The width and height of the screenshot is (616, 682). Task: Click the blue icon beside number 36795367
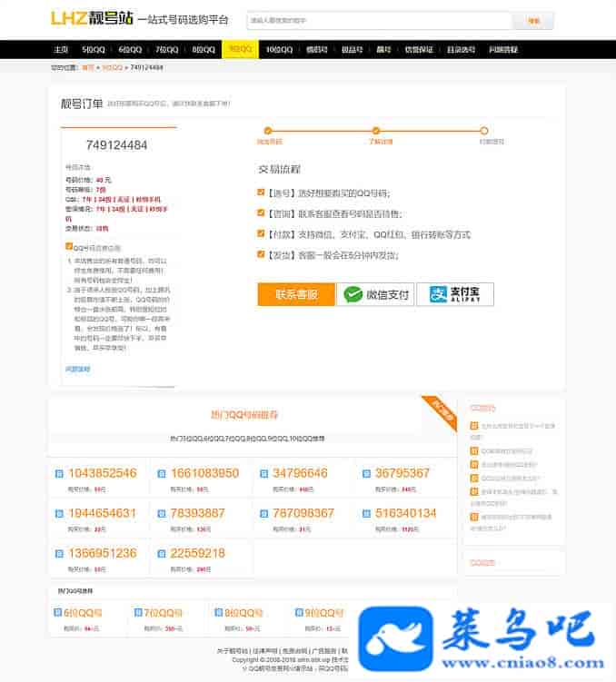tap(366, 474)
